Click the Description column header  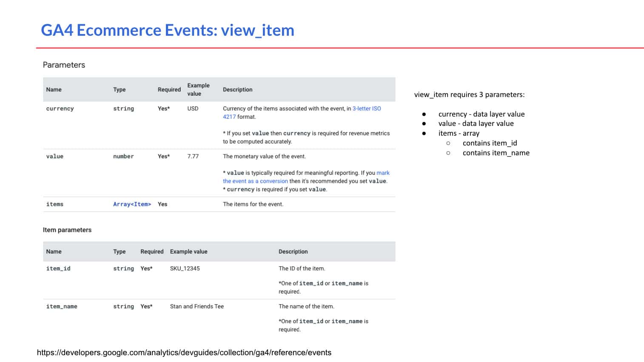[237, 89]
